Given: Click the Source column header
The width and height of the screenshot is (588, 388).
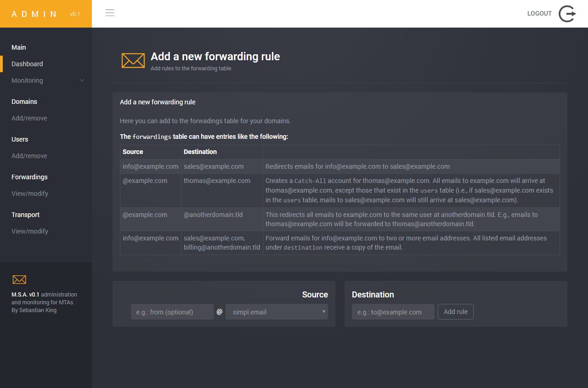Looking at the screenshot, I should pyautogui.click(x=133, y=152).
